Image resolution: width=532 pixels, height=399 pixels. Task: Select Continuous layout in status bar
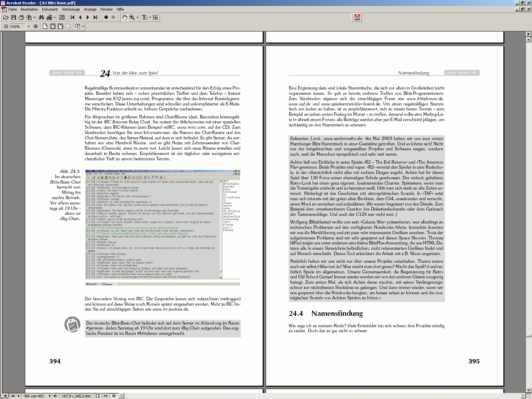[x=105, y=396]
